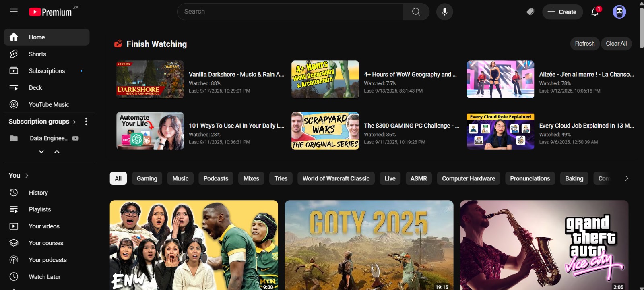Viewport: 644px width, 290px height.
Task: Open the Home sidebar link
Action: (x=47, y=37)
